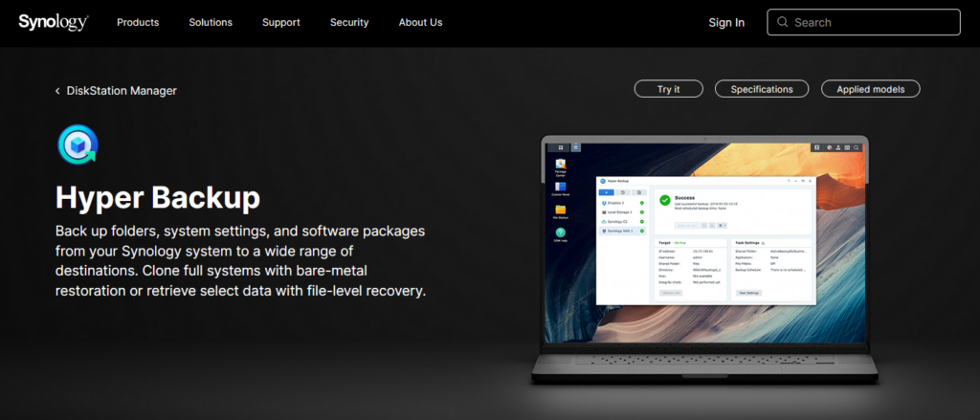This screenshot has height=420, width=980.
Task: Click the magnifier icon in search box
Action: 782,22
